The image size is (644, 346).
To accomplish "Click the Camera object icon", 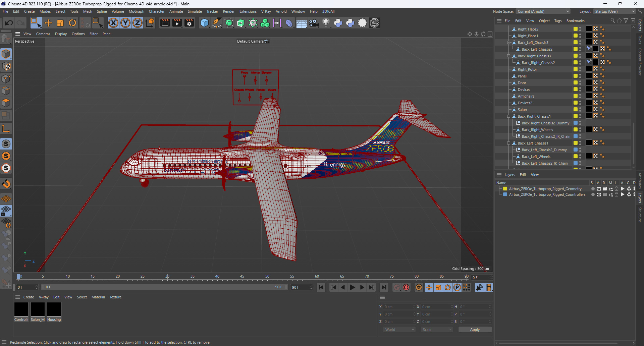I will (x=314, y=23).
